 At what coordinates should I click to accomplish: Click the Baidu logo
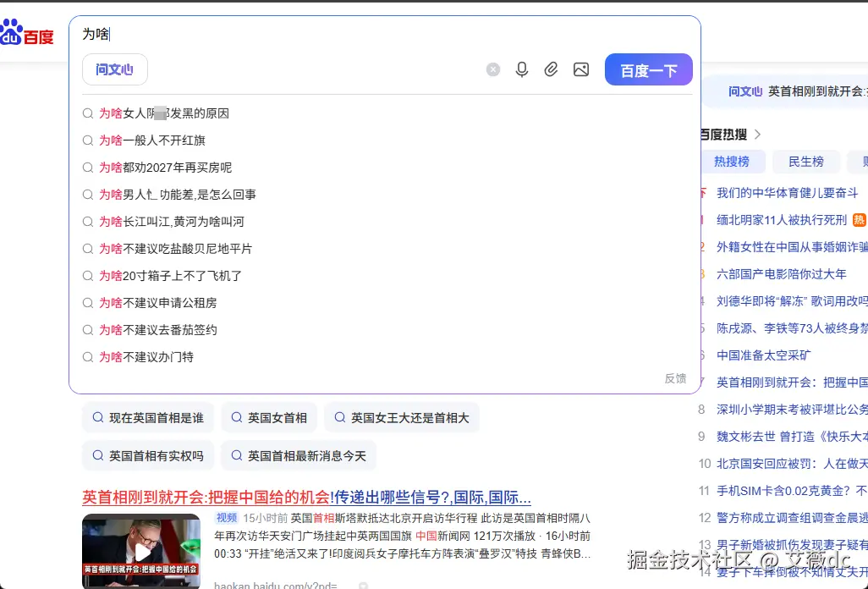(x=27, y=34)
